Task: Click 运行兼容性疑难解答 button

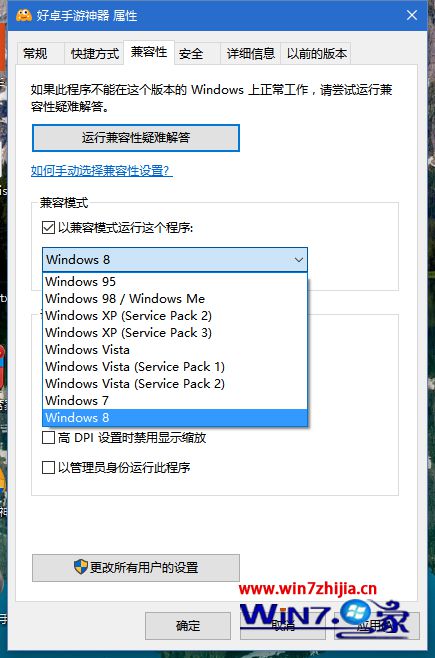Action: [136, 138]
